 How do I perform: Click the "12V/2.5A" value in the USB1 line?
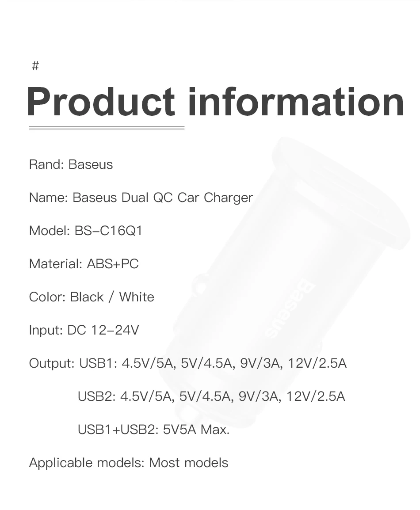coord(317,363)
